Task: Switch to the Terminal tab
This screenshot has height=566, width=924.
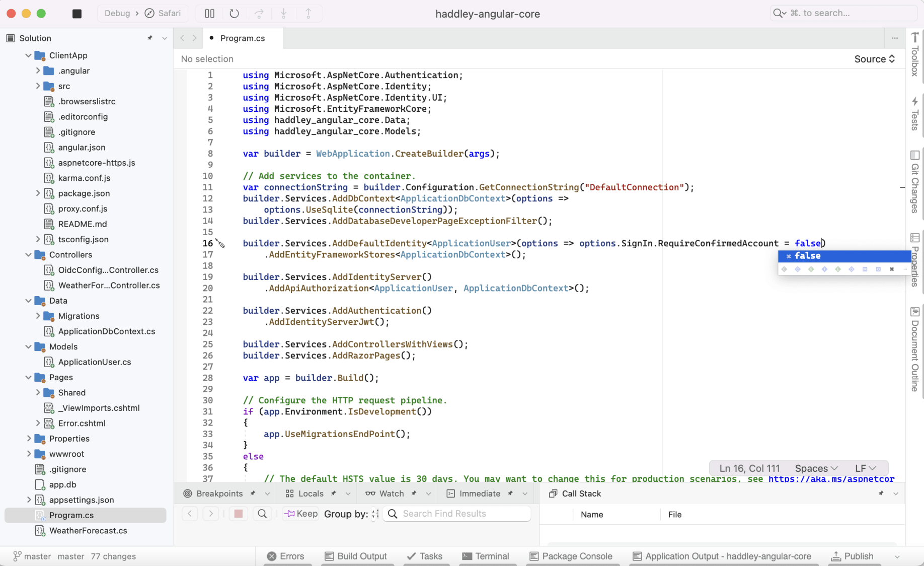Action: coord(486,556)
